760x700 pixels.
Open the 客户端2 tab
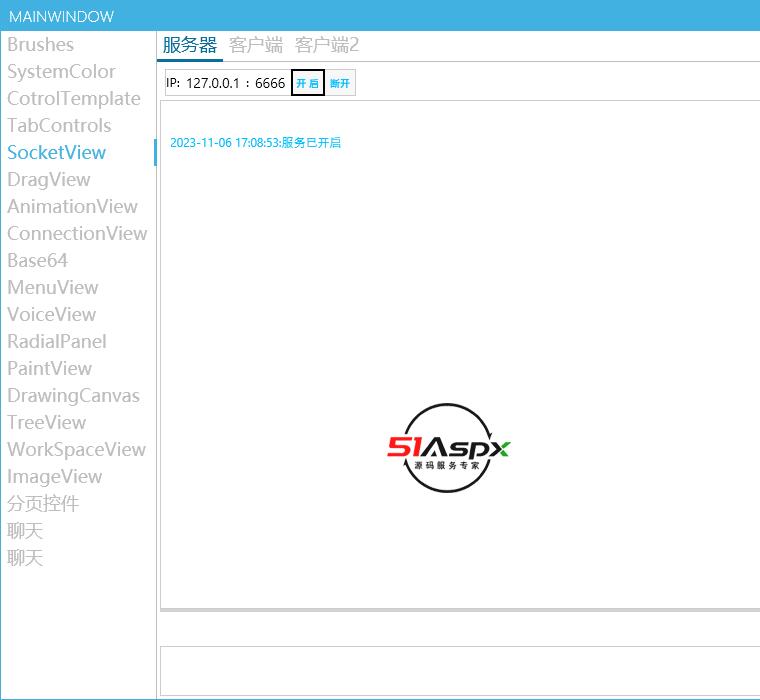[327, 46]
